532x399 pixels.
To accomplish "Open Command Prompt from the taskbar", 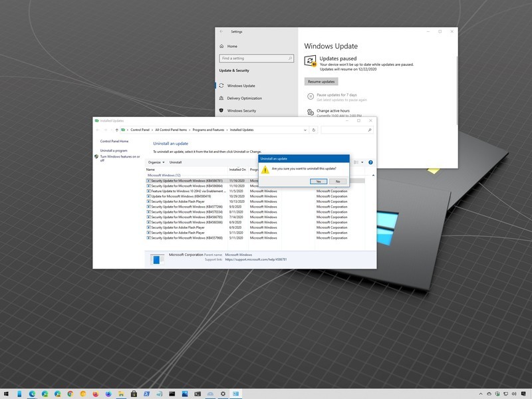I will click(x=172, y=394).
